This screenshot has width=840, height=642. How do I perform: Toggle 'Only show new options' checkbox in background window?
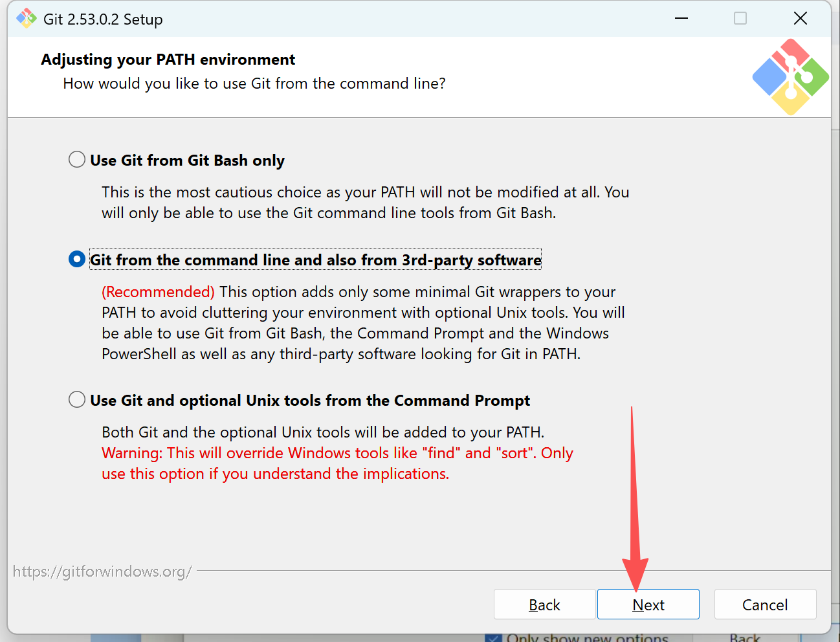pyautogui.click(x=493, y=638)
